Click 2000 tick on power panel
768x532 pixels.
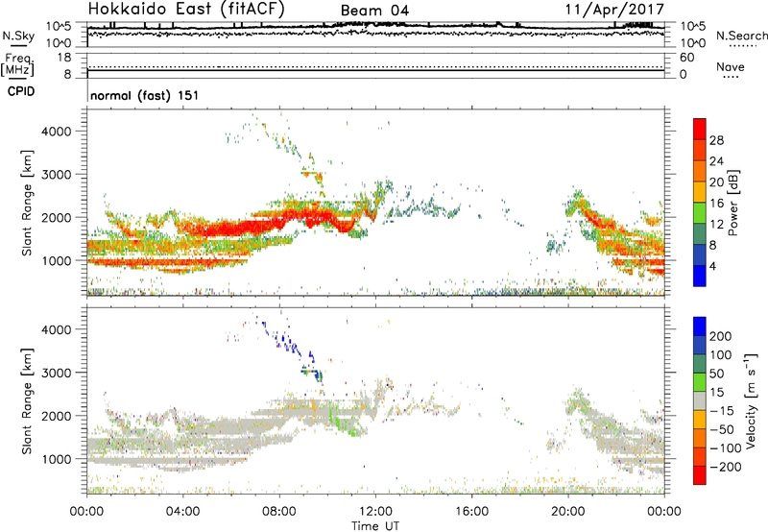[x=56, y=217]
